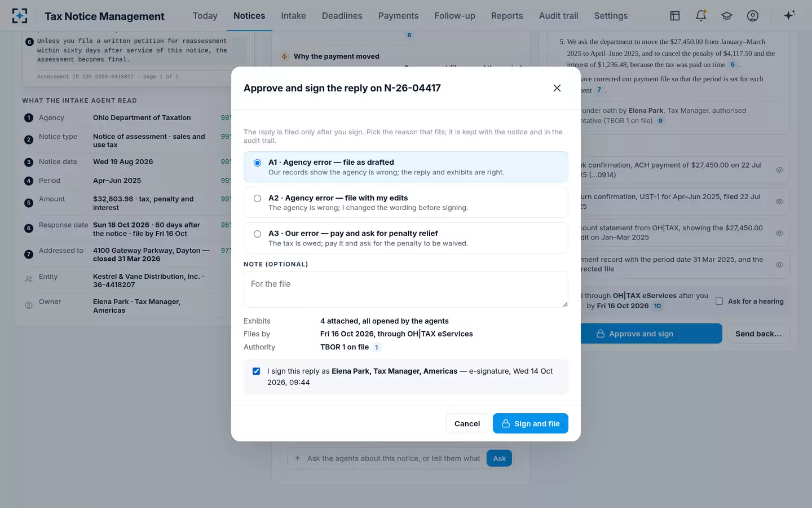This screenshot has width=812, height=508.
Task: Tick the Ask for a hearing checkbox
Action: pyautogui.click(x=720, y=301)
